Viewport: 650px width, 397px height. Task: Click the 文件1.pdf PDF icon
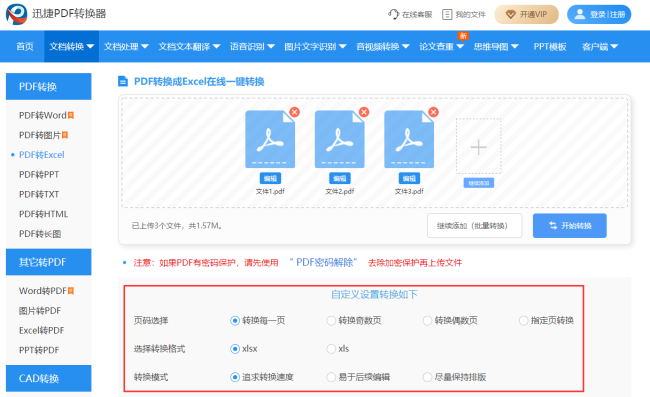[270, 139]
